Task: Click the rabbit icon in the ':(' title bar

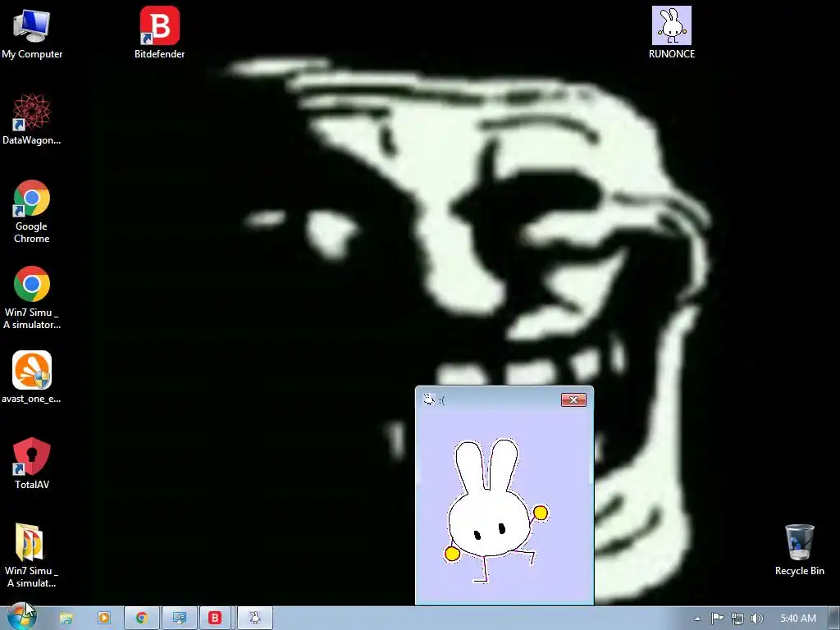Action: [x=428, y=399]
